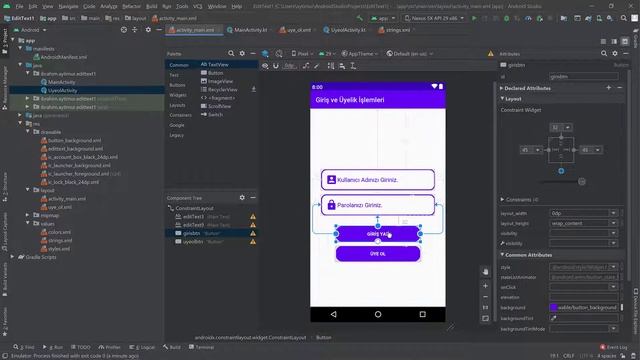
Task: Click the clear all constraints icon
Action: [x=306, y=66]
